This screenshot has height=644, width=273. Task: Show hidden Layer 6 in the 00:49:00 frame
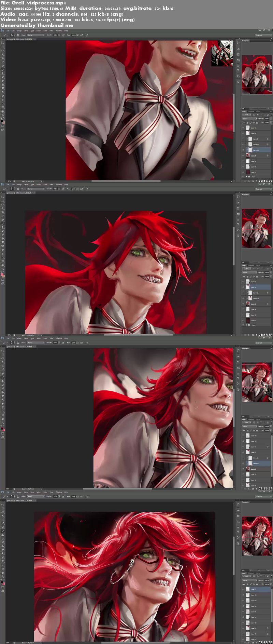tap(243, 161)
